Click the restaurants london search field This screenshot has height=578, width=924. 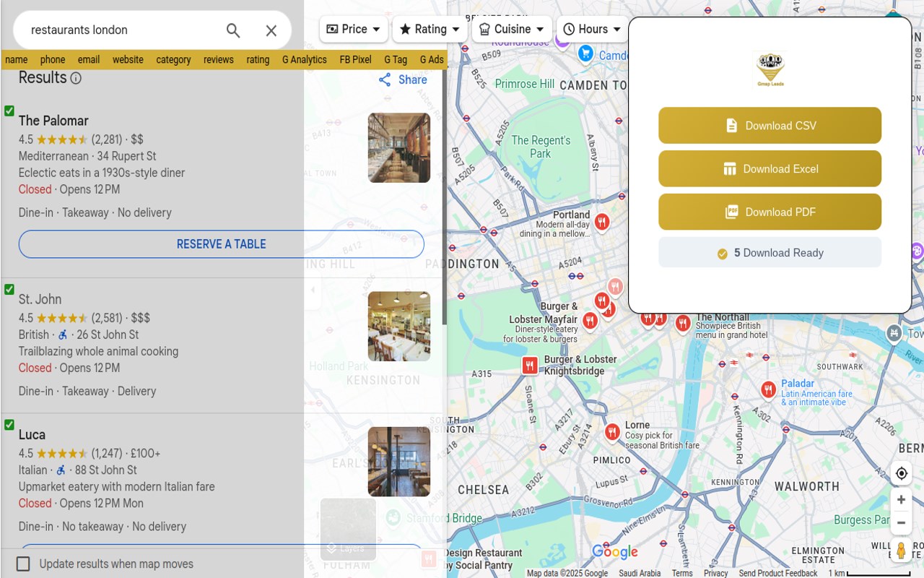[x=123, y=30]
